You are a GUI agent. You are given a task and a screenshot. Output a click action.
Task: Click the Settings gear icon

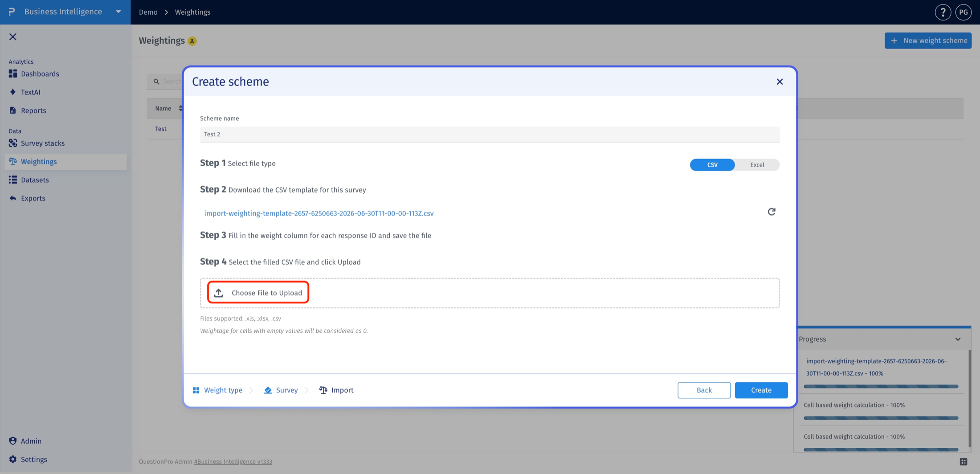pyautogui.click(x=13, y=459)
